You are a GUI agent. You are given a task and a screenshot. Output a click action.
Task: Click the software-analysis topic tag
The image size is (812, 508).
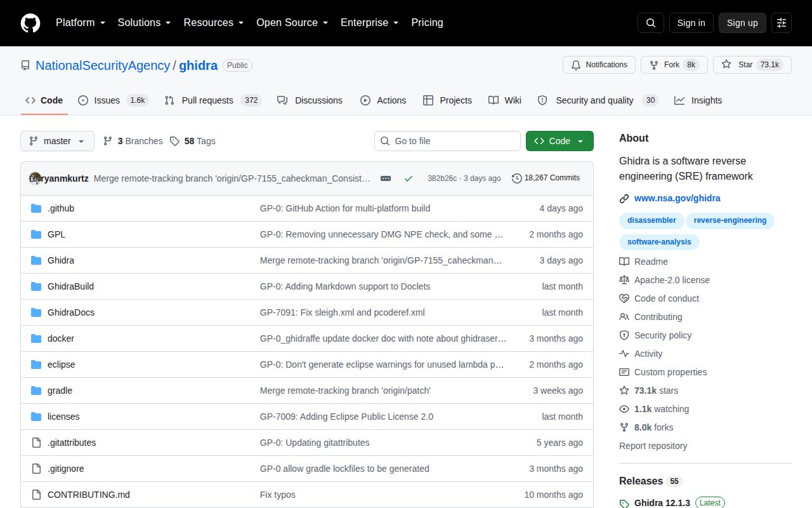pyautogui.click(x=659, y=242)
